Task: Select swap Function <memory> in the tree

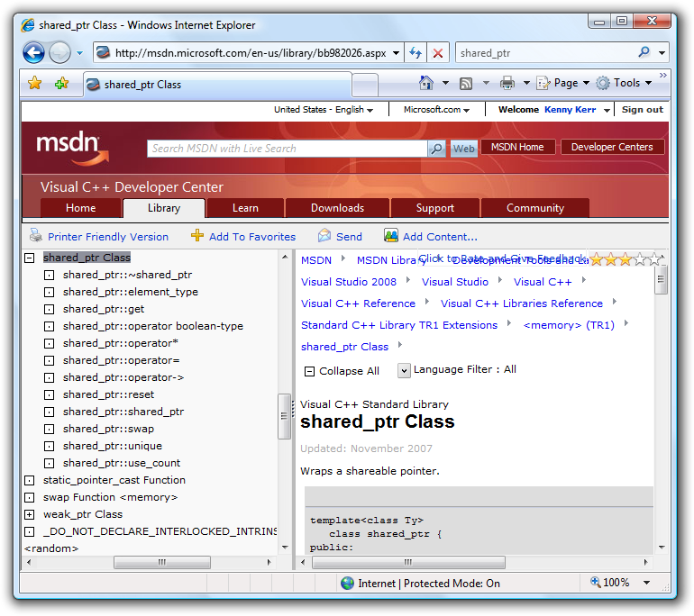Action: pyautogui.click(x=110, y=497)
